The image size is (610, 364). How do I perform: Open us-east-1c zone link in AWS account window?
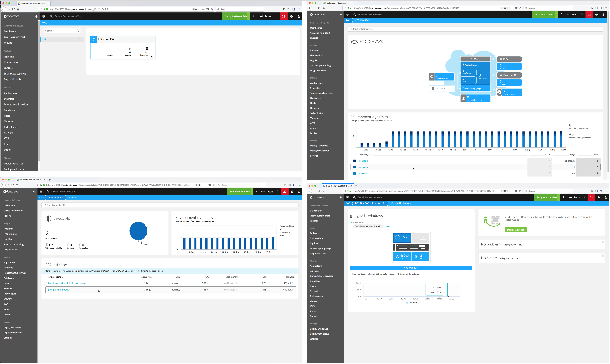pos(363,167)
